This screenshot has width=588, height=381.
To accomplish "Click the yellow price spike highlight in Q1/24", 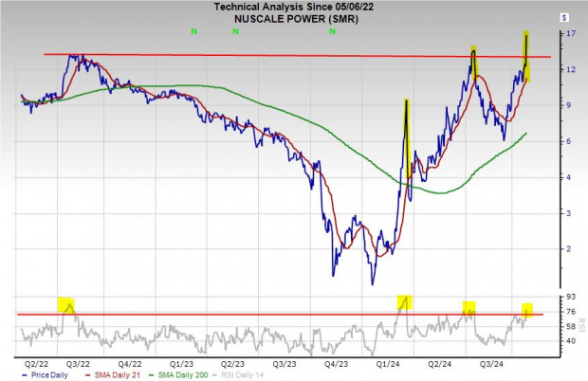I will pyautogui.click(x=407, y=137).
